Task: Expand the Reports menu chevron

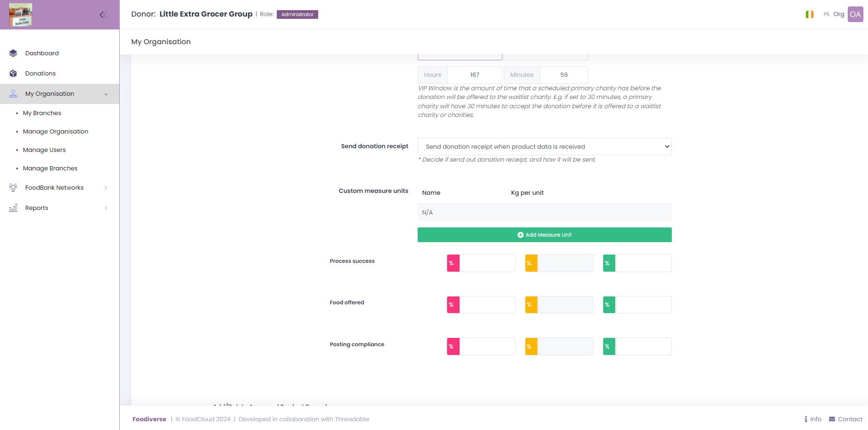Action: click(106, 208)
